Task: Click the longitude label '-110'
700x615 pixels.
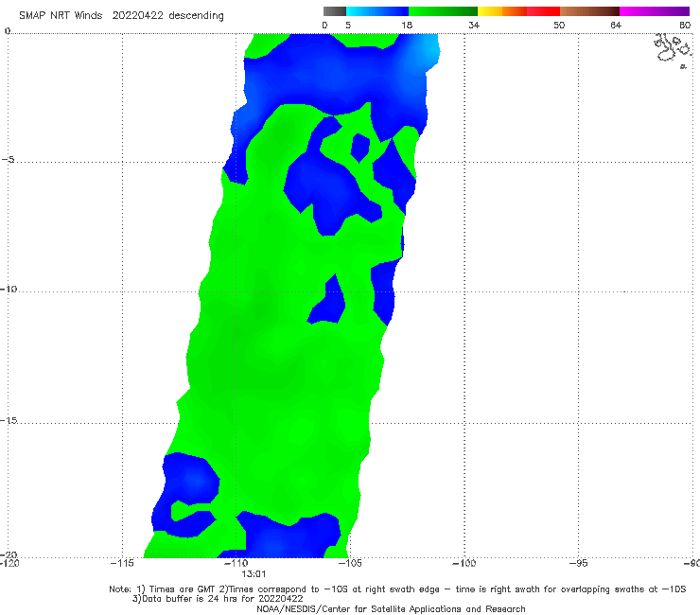Action: pyautogui.click(x=236, y=563)
